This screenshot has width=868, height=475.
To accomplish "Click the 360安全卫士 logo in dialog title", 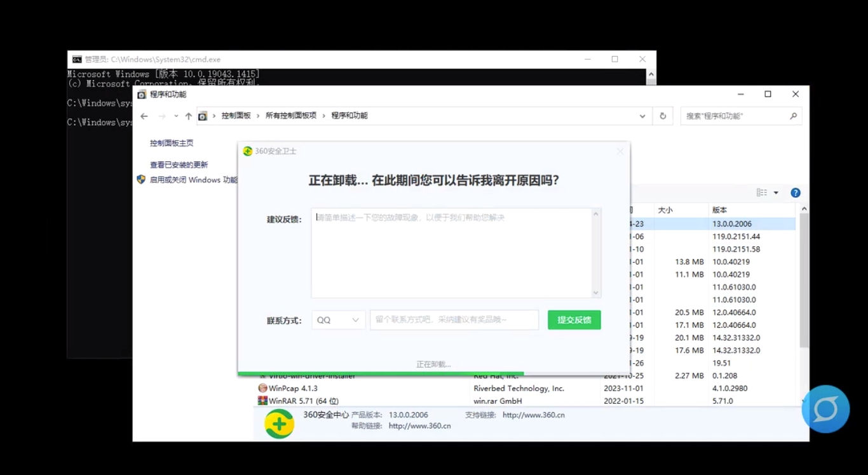I will click(x=248, y=151).
